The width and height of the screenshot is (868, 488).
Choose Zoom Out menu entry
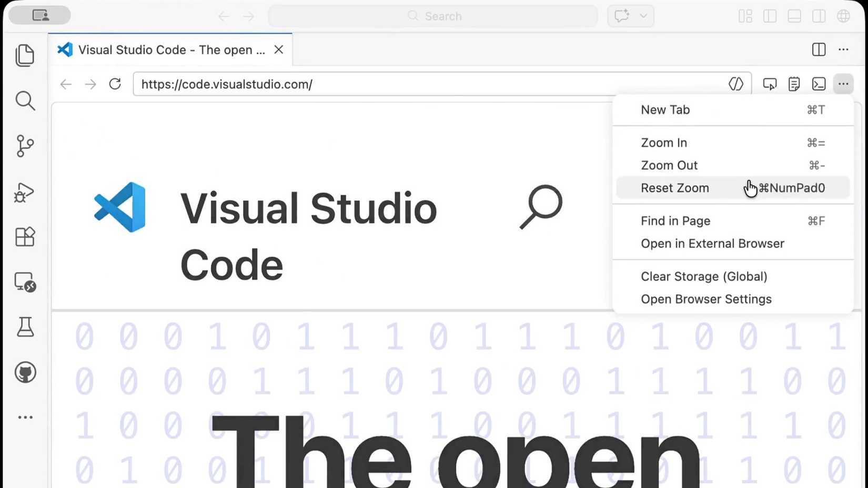pos(733,166)
